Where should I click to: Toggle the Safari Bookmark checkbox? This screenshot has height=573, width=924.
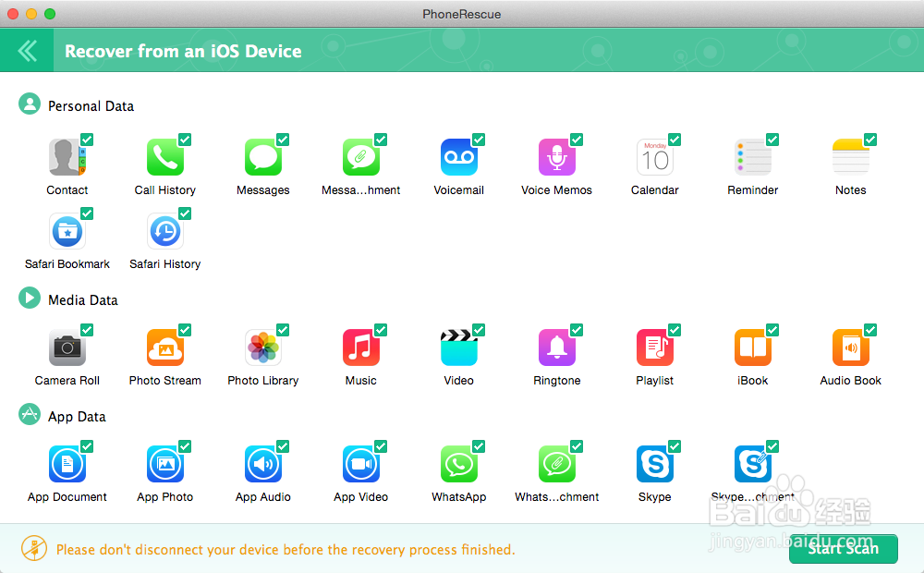pos(87,213)
